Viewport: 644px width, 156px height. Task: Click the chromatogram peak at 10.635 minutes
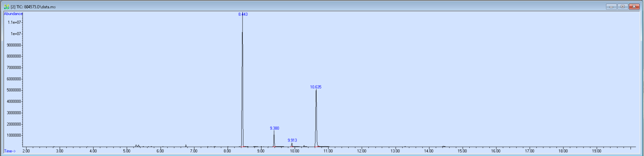[x=316, y=118]
